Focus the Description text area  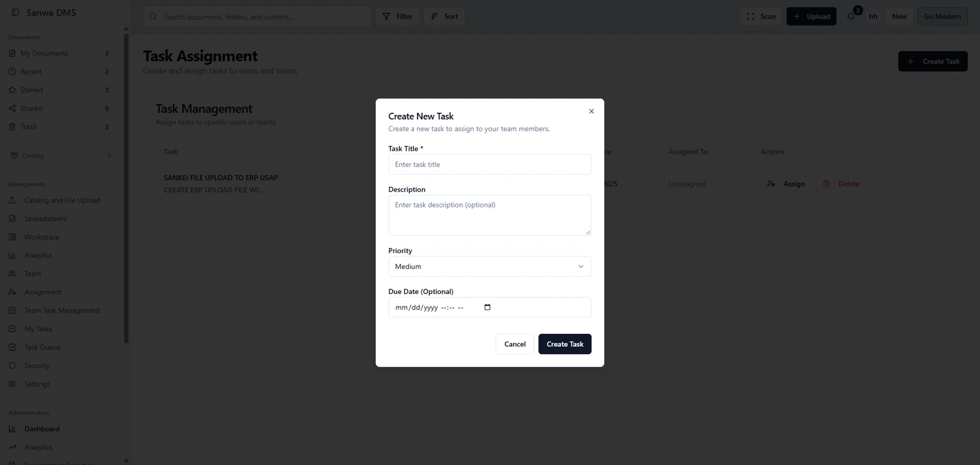click(489, 215)
